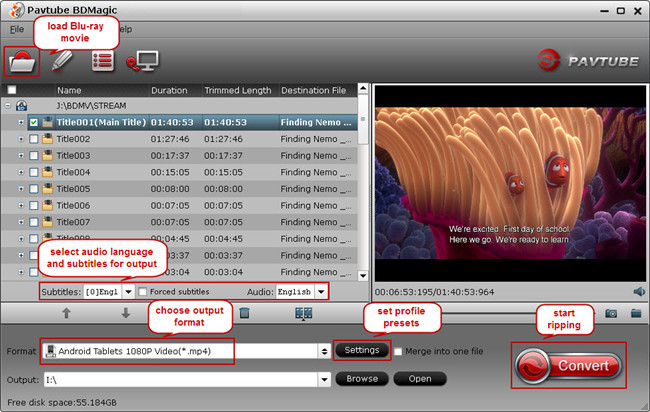Check the Title006 checkbox

click(x=34, y=205)
